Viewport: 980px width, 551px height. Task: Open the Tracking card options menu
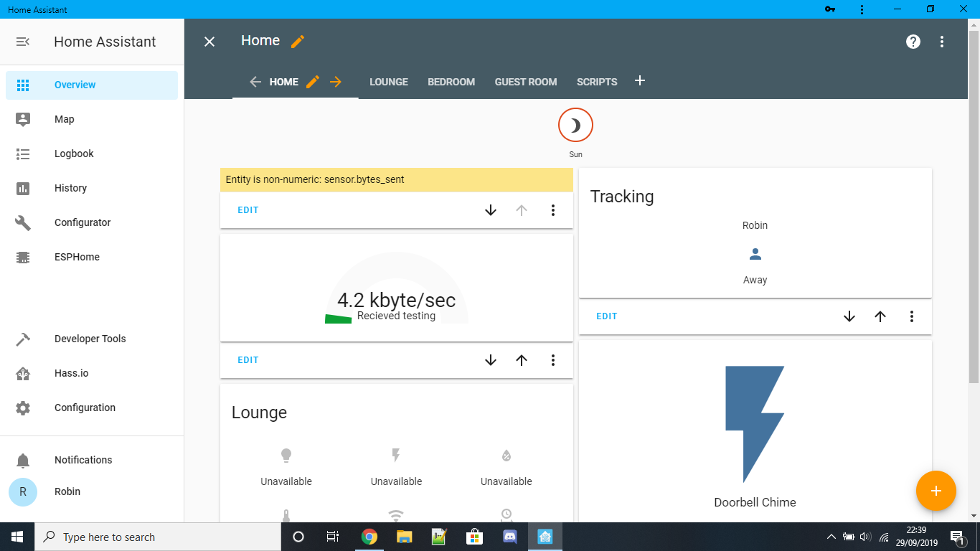coord(911,316)
